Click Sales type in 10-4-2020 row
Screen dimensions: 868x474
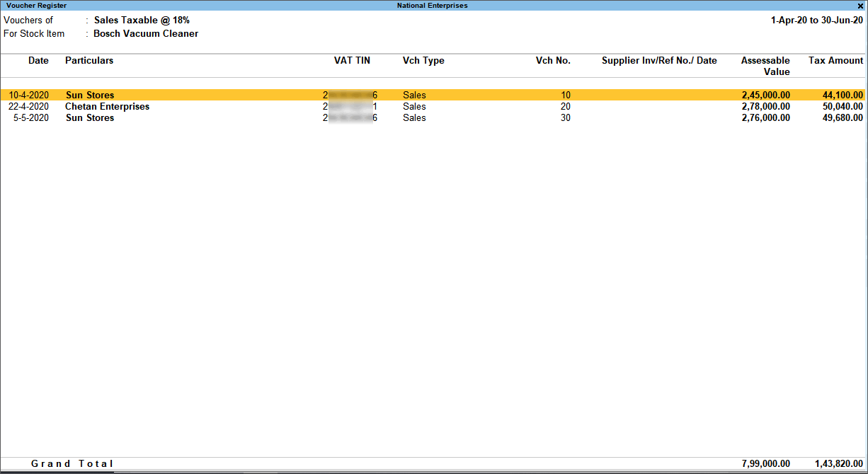(x=414, y=96)
